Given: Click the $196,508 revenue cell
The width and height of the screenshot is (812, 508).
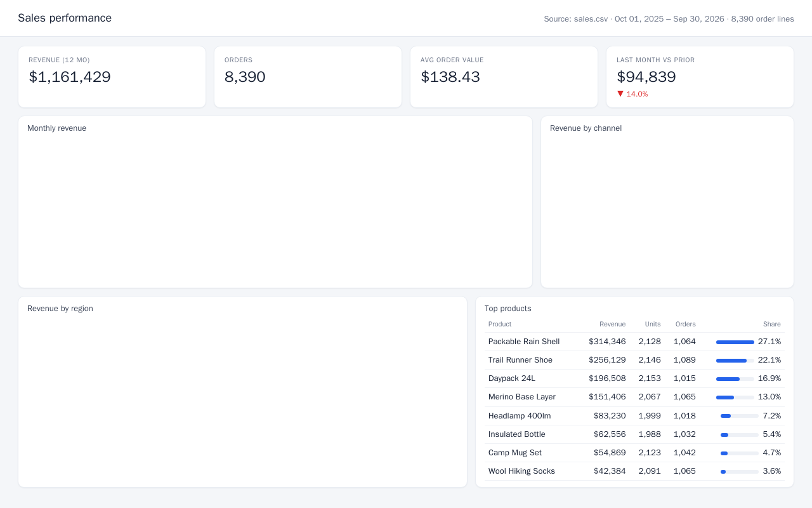Looking at the screenshot, I should tap(607, 378).
